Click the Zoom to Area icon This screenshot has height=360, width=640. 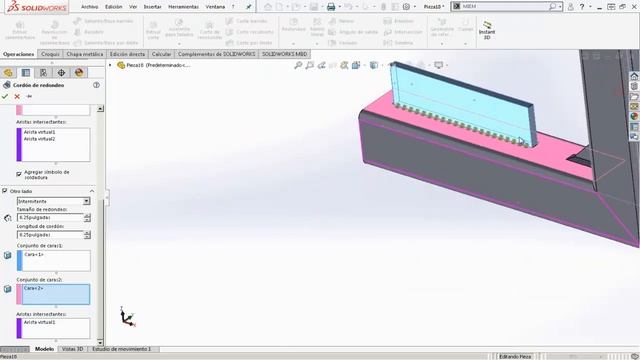tap(310, 65)
